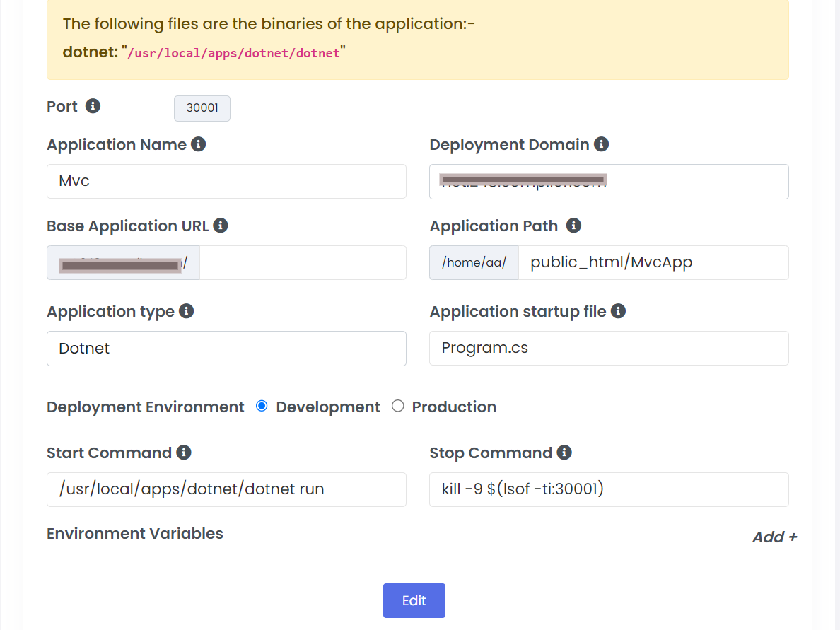Click the Stop Command info icon
Image resolution: width=840 pixels, height=630 pixels.
tap(564, 453)
